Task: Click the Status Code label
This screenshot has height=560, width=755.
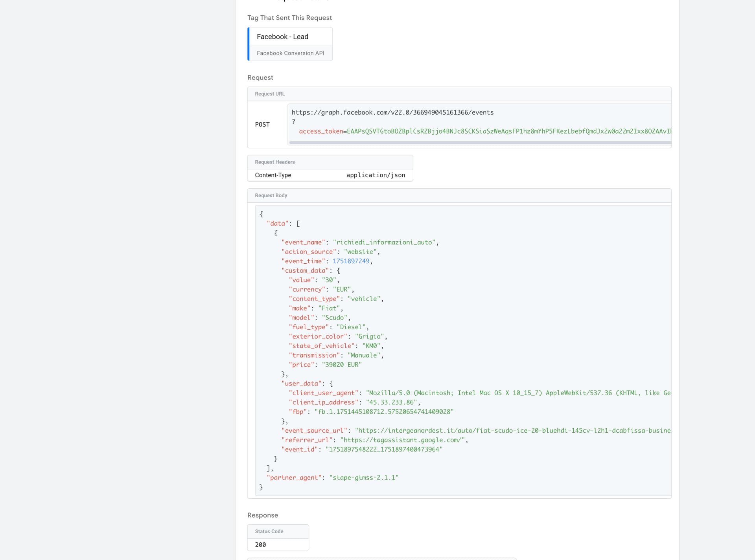Action: tap(269, 532)
